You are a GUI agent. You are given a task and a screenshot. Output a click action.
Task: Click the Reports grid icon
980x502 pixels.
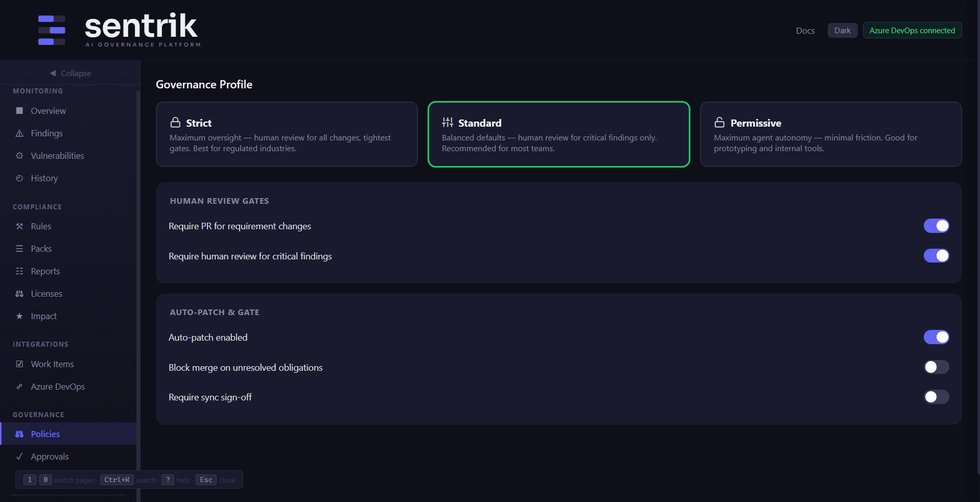pyautogui.click(x=19, y=271)
